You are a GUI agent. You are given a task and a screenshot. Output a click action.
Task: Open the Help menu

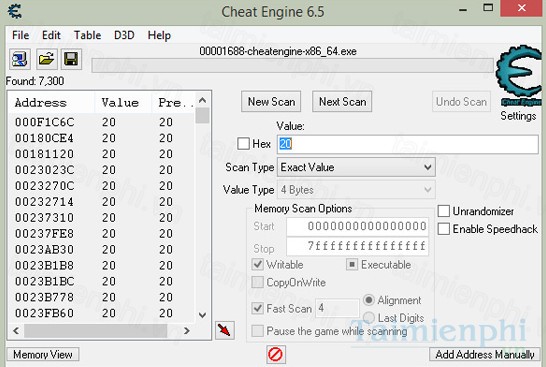point(159,35)
